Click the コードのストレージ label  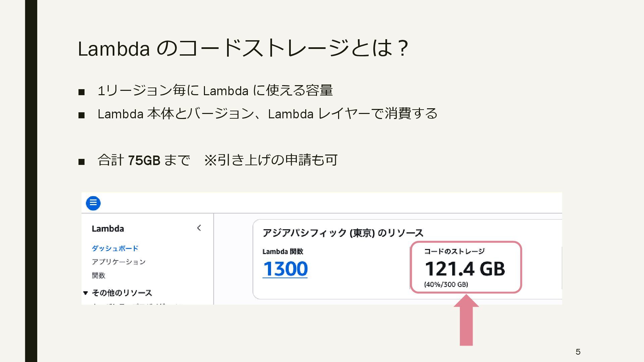tap(454, 251)
